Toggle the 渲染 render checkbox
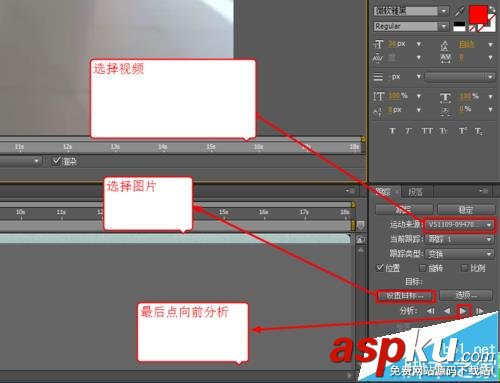Viewport: 500px width, 383px height. [56, 161]
